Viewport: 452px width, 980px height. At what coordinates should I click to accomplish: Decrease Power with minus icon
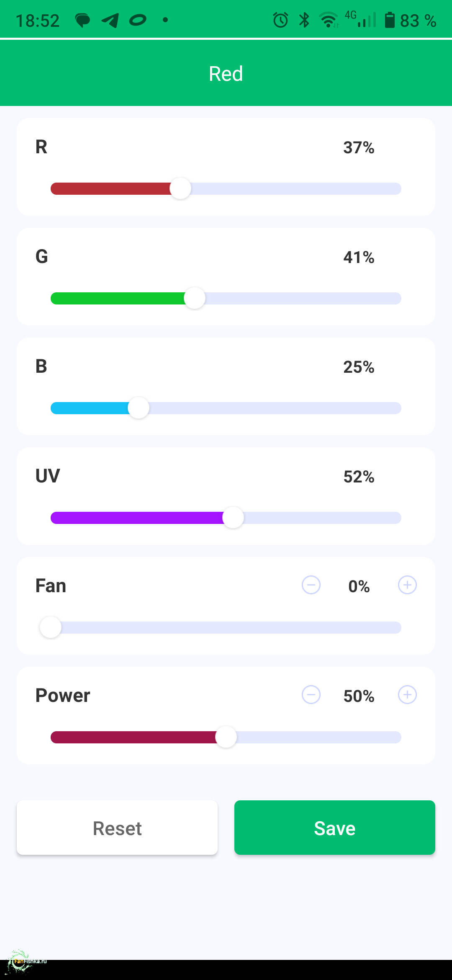click(x=311, y=695)
